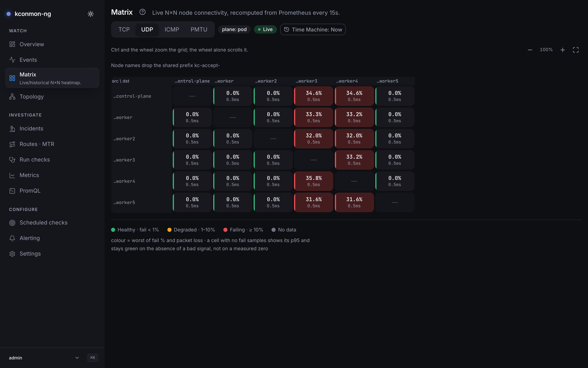Switch to the PMTU tab
The width and height of the screenshot is (588, 368).
(x=199, y=29)
